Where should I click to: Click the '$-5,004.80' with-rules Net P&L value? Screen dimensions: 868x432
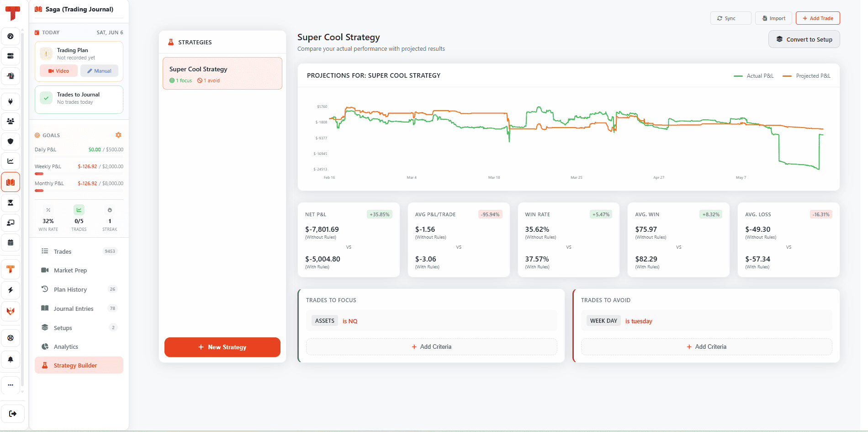[x=323, y=259]
